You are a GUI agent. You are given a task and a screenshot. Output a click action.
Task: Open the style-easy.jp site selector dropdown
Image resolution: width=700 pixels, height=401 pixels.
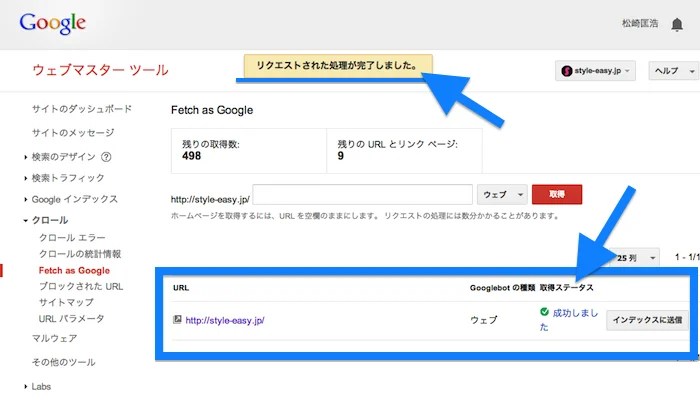595,71
